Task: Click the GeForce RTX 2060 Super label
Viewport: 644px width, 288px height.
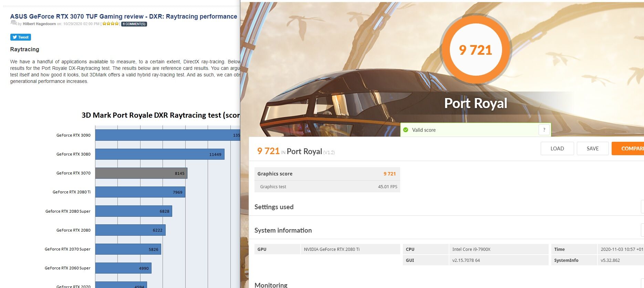Action: [67, 268]
